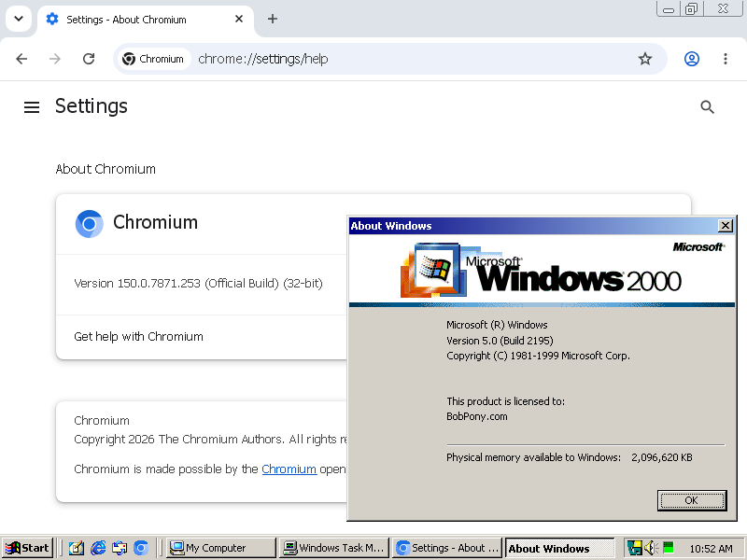This screenshot has width=747, height=560.
Task: Restore down the Chromium window
Action: click(x=692, y=9)
